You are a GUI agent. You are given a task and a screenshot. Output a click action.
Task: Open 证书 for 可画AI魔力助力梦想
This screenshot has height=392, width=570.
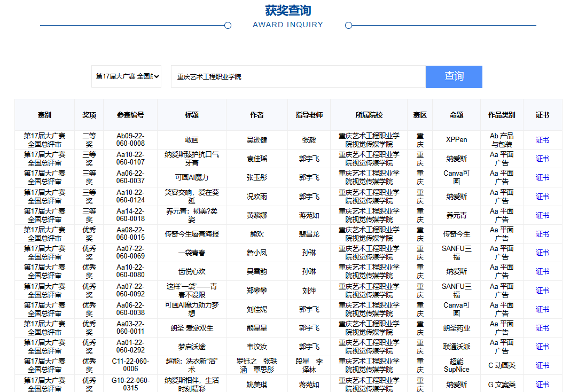[x=542, y=309]
